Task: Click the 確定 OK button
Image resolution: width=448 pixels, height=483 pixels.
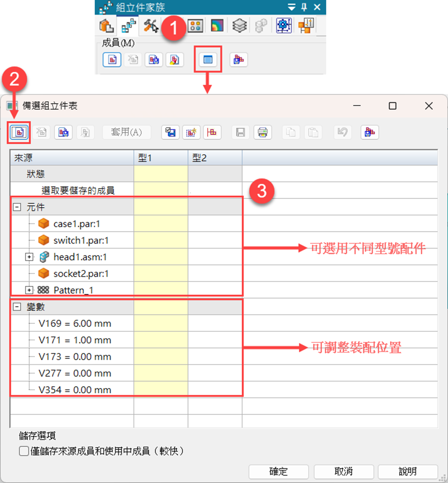Action: 278,471
